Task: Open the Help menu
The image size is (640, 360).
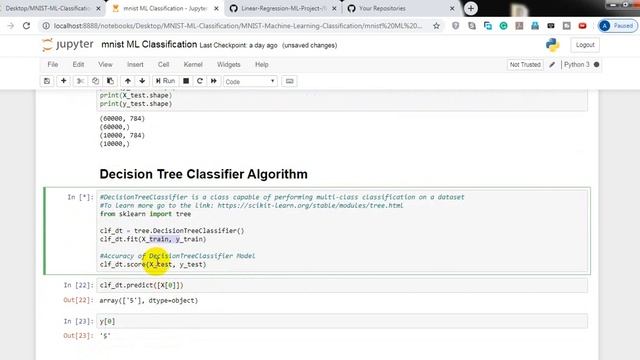Action: 262,64
